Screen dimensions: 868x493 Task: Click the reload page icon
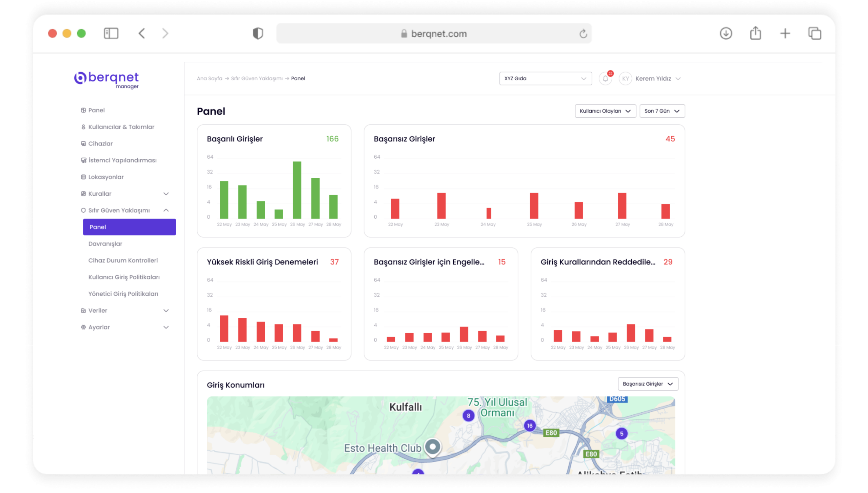click(x=583, y=34)
